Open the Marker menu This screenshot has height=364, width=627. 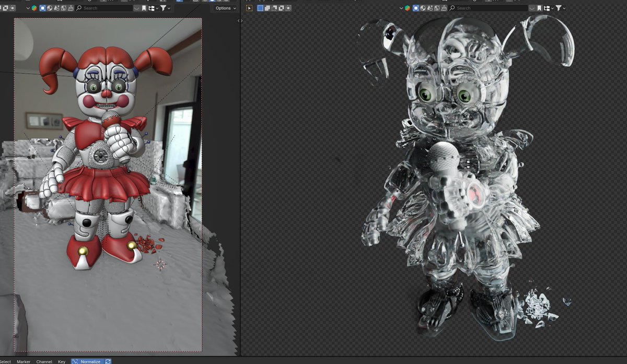pos(24,361)
